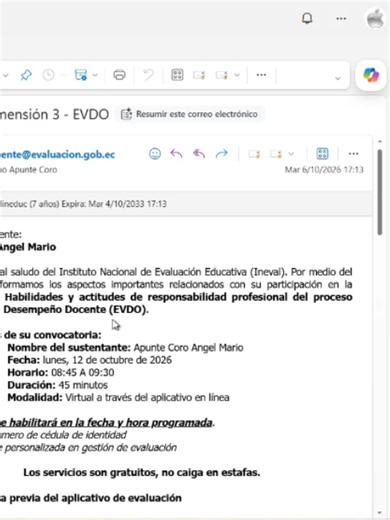
Task: Click first message-header flag icon
Action: tap(254, 154)
